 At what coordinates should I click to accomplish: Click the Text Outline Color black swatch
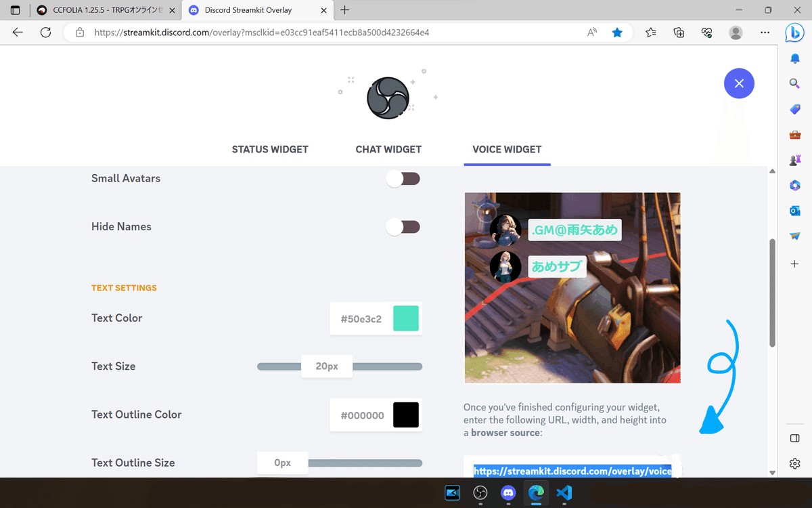pos(406,415)
